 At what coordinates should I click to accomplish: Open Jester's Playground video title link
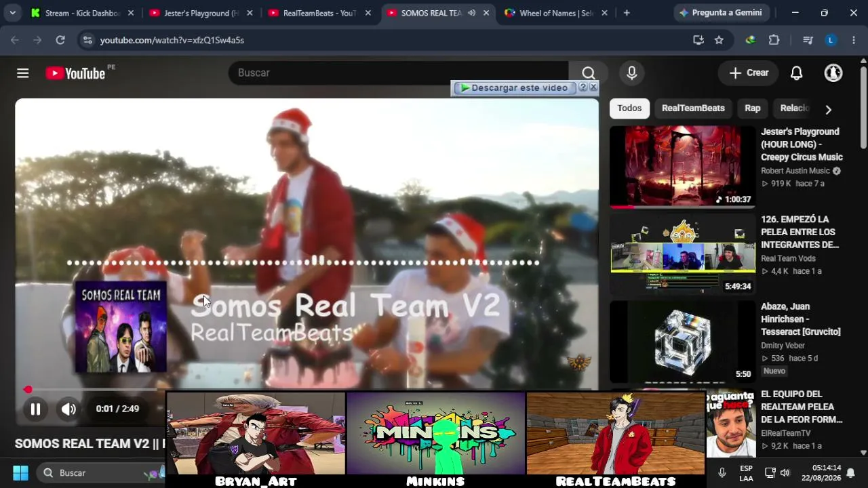(x=802, y=144)
